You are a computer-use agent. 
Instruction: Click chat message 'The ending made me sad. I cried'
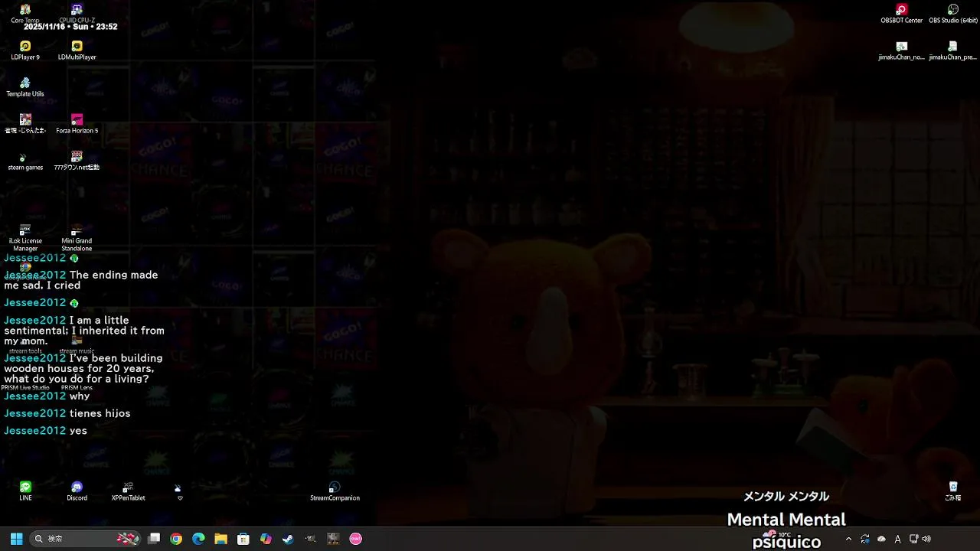tap(81, 280)
